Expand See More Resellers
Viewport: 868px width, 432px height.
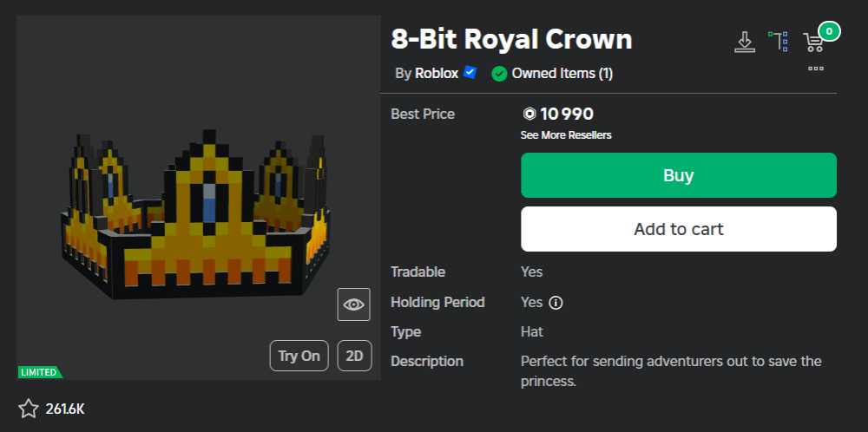tap(566, 135)
